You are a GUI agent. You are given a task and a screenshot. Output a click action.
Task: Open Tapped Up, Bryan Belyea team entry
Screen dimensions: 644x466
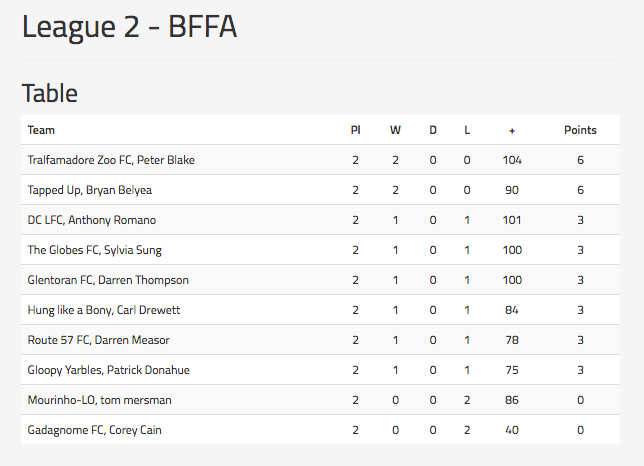(x=90, y=190)
